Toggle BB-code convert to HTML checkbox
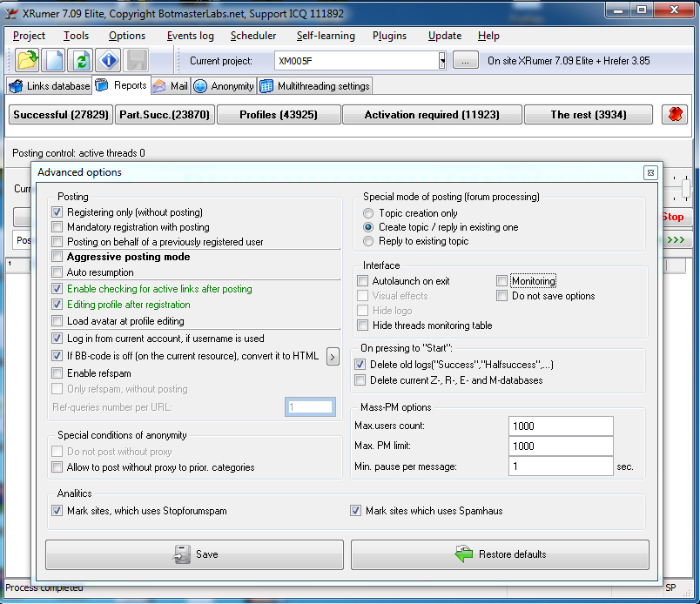Image resolution: width=700 pixels, height=604 pixels. click(57, 356)
